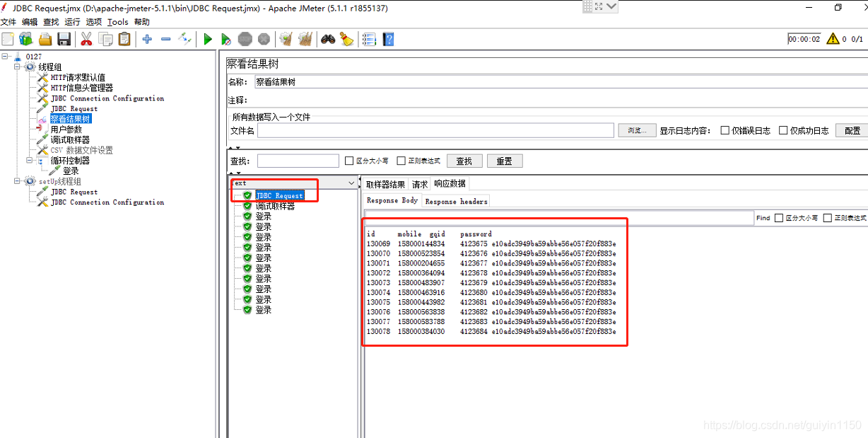Click the Shutdown test icon
This screenshot has height=438, width=868.
coord(264,39)
